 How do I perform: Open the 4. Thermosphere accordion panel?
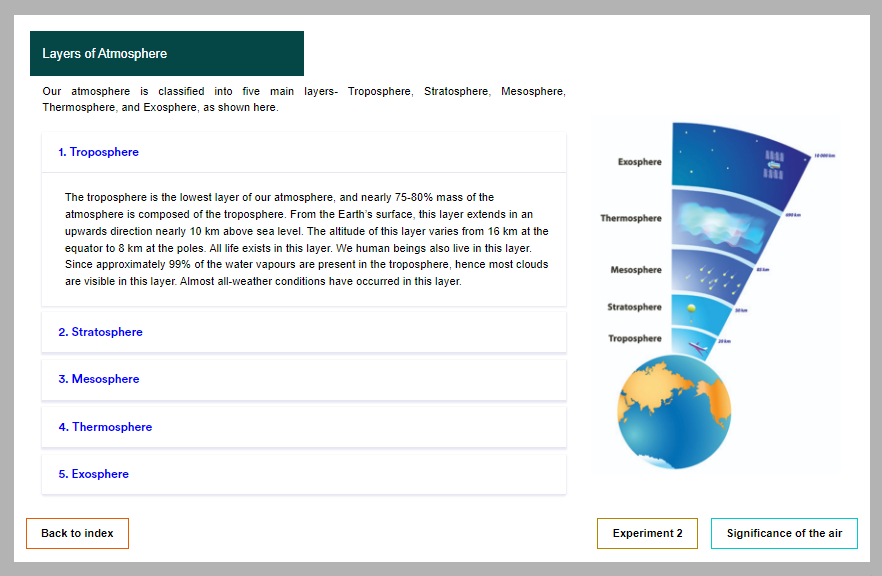(x=304, y=427)
